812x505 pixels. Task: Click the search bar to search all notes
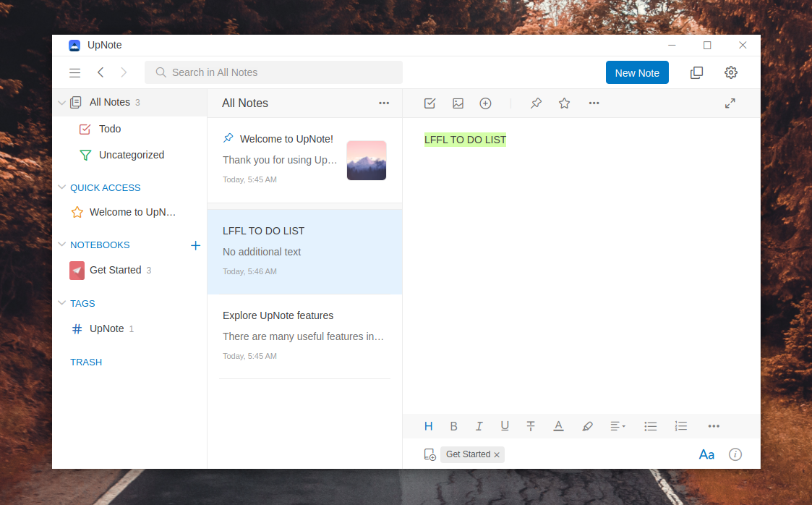pos(273,72)
